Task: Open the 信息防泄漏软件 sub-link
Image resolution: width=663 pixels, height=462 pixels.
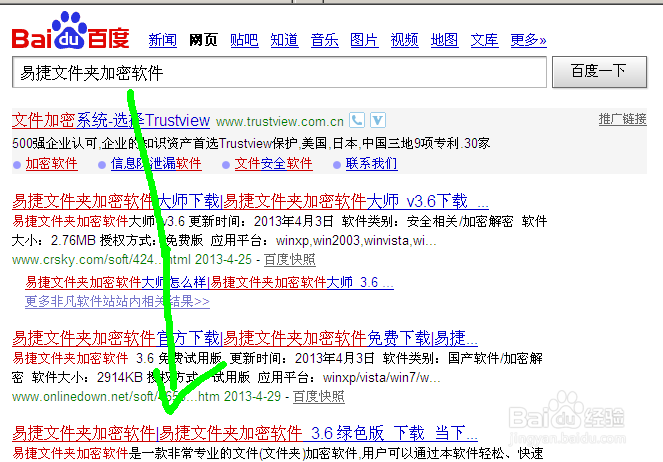Action: coord(156,164)
